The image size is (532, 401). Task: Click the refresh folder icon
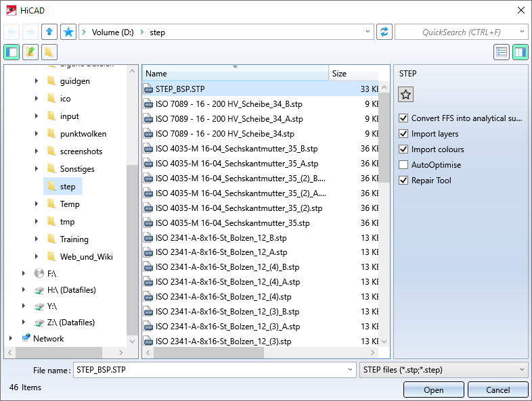(x=384, y=32)
